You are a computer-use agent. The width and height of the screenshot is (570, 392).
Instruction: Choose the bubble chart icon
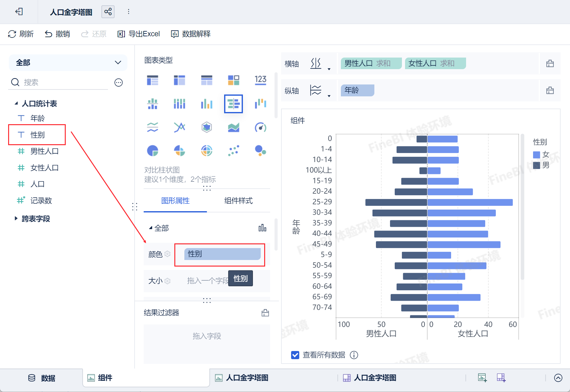point(260,151)
